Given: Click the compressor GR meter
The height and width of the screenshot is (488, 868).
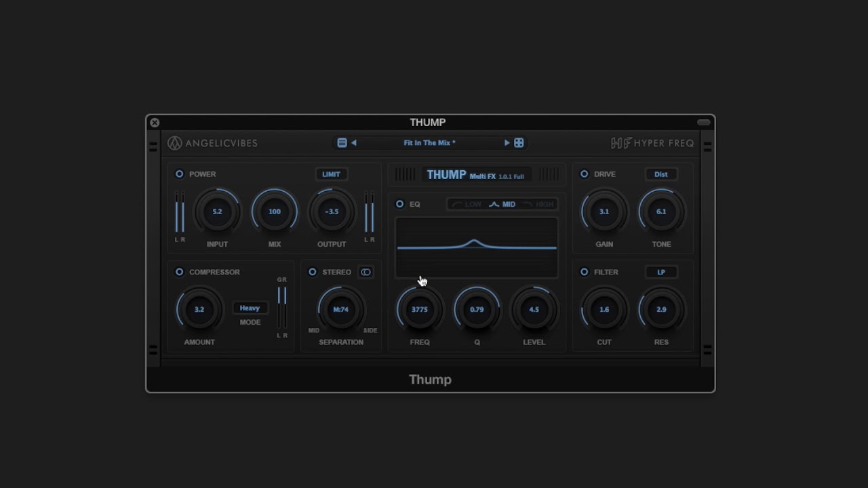Looking at the screenshot, I should 282,307.
